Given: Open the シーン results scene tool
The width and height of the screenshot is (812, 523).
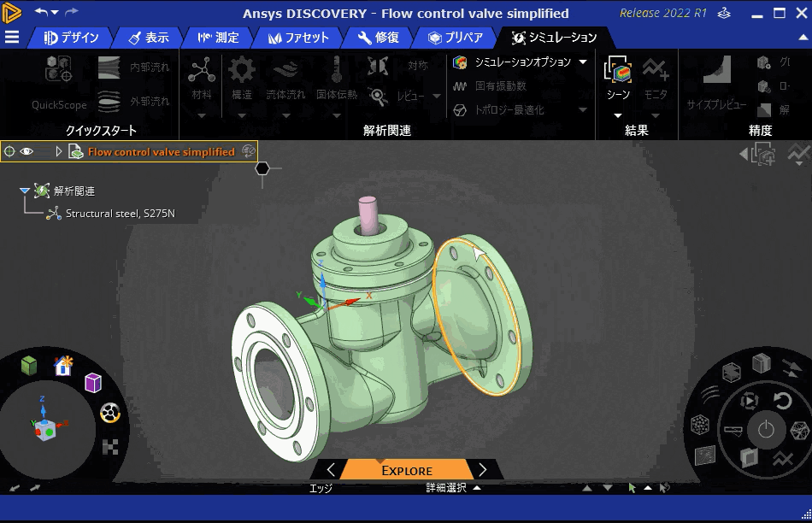Looking at the screenshot, I should [x=618, y=79].
